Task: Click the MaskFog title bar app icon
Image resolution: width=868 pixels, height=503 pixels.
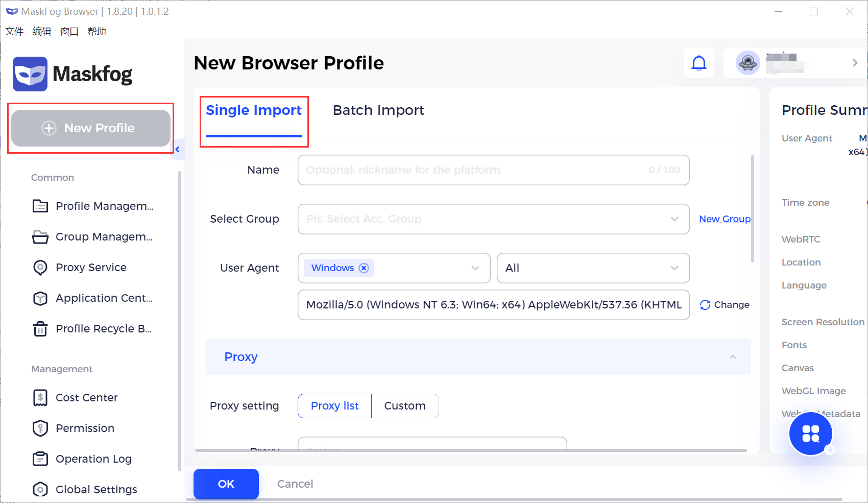Action: point(12,11)
